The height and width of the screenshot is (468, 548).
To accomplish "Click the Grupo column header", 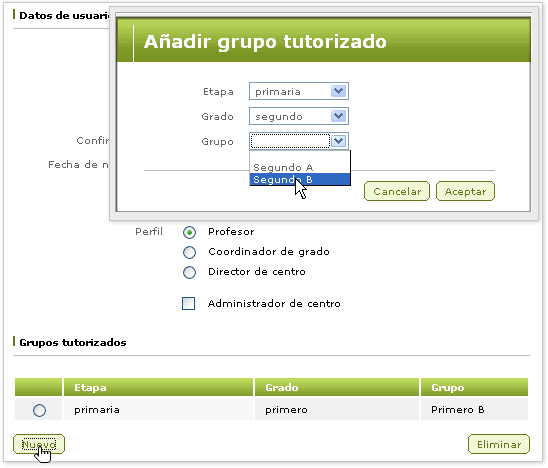I will click(474, 387).
